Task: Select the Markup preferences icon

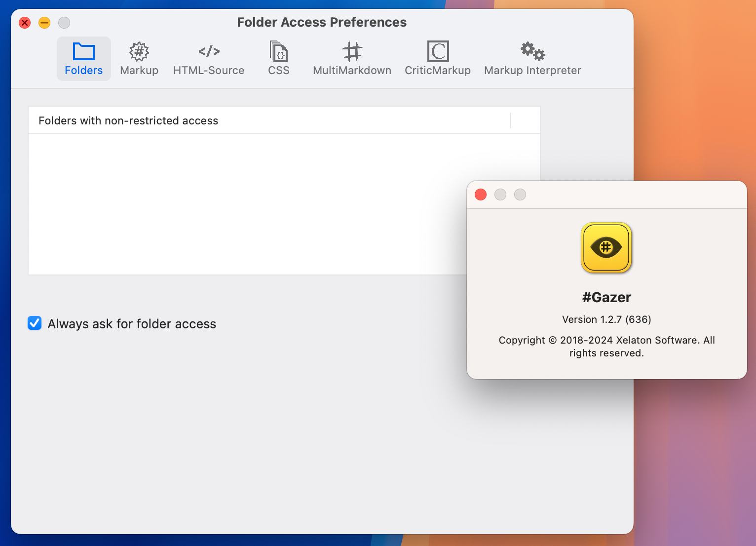Action: [x=139, y=58]
